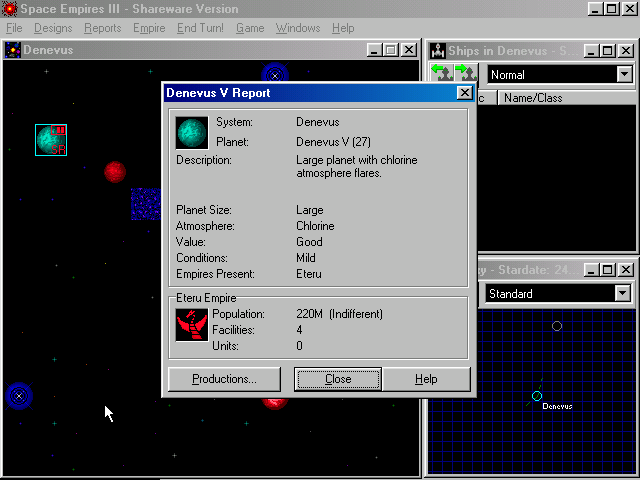
Task: Open the File menu
Action: (x=14, y=28)
